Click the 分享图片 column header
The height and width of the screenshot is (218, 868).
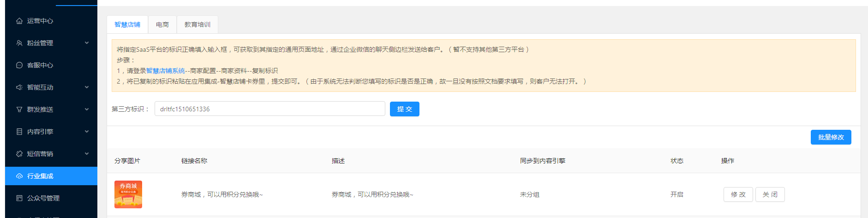point(127,161)
